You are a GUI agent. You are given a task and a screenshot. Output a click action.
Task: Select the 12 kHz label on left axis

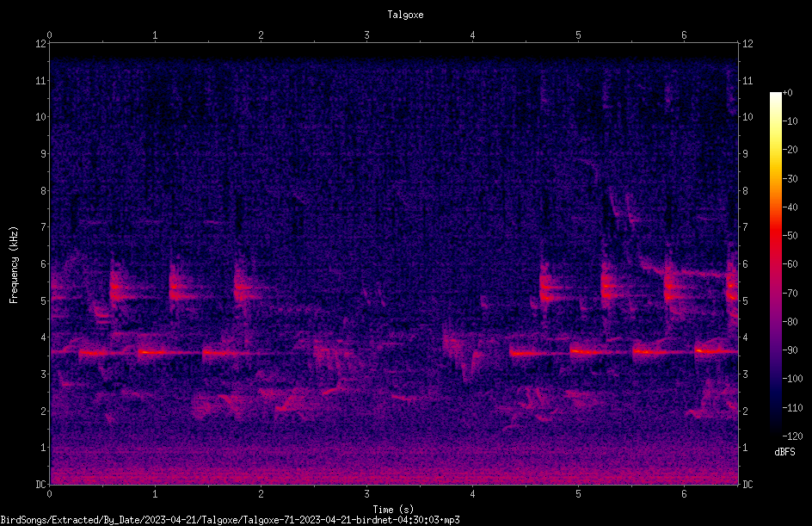pyautogui.click(x=41, y=44)
